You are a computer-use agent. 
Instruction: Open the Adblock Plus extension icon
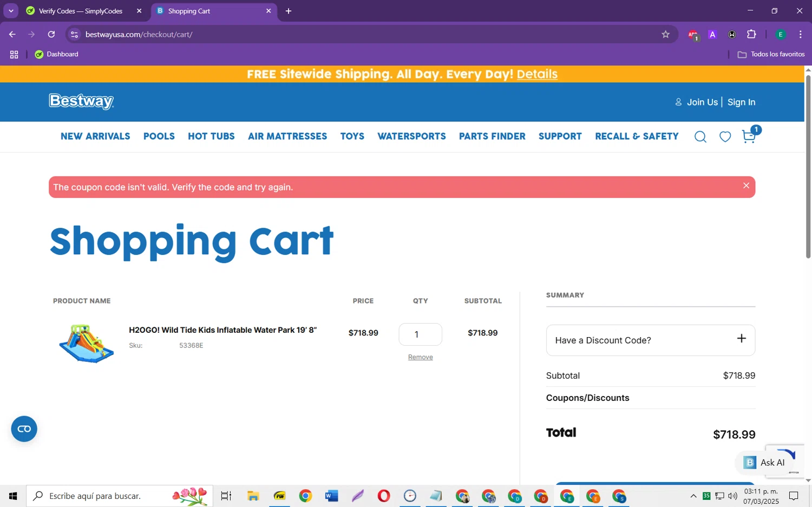pos(693,35)
